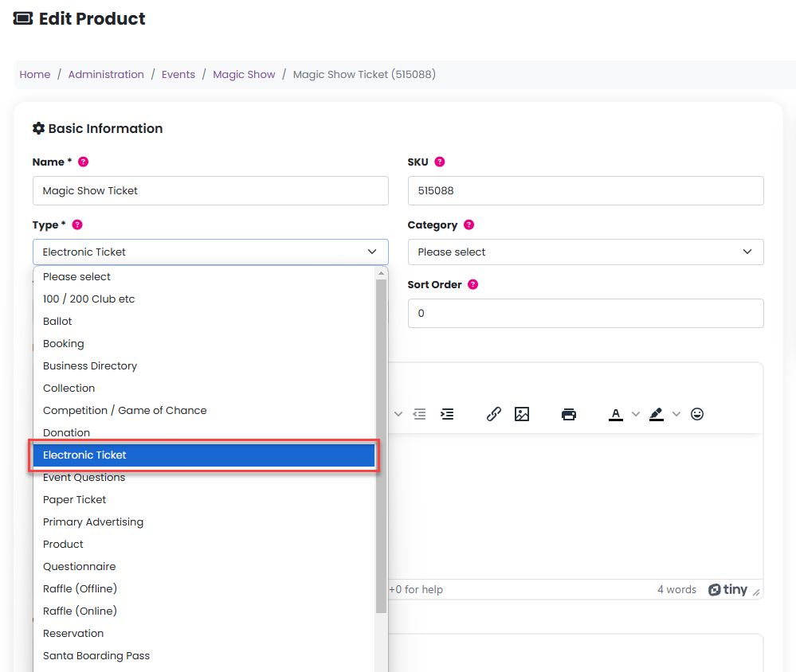The width and height of the screenshot is (796, 672).
Task: Open Magic Show breadcrumb link
Action: (x=244, y=75)
